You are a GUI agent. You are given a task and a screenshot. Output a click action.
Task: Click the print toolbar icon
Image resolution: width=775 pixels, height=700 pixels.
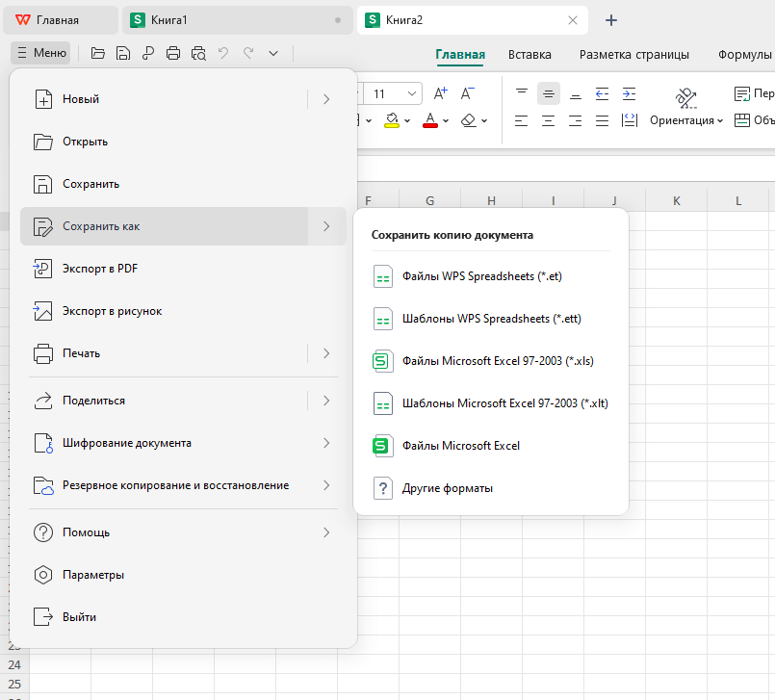pyautogui.click(x=173, y=53)
